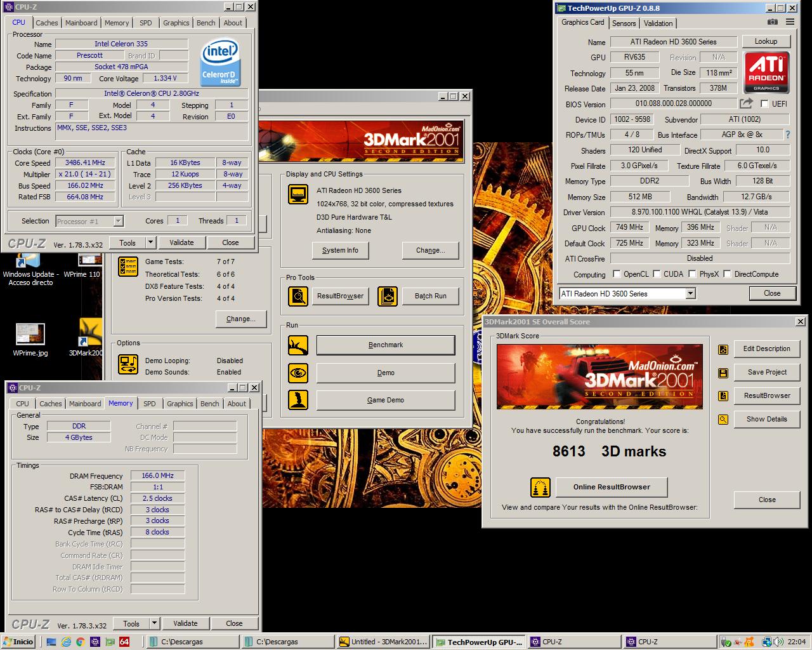Open the Windows Update shortcut on desktop
Viewport: 812px width, 650px height.
(30, 270)
